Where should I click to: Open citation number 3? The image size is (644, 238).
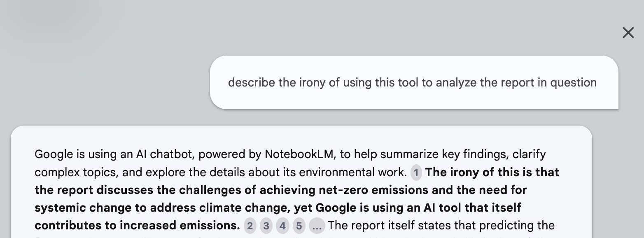266,226
